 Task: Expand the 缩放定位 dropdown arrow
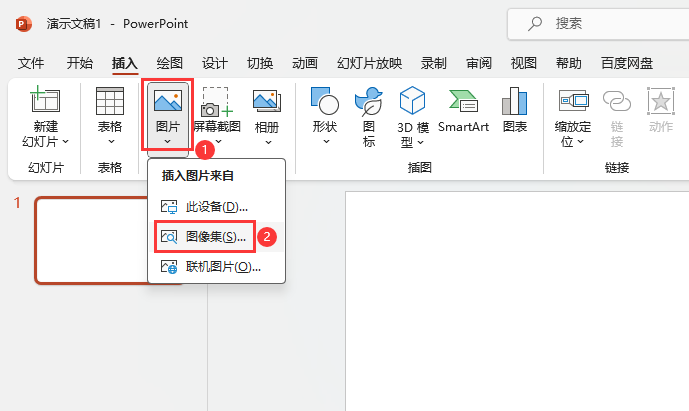[x=580, y=142]
